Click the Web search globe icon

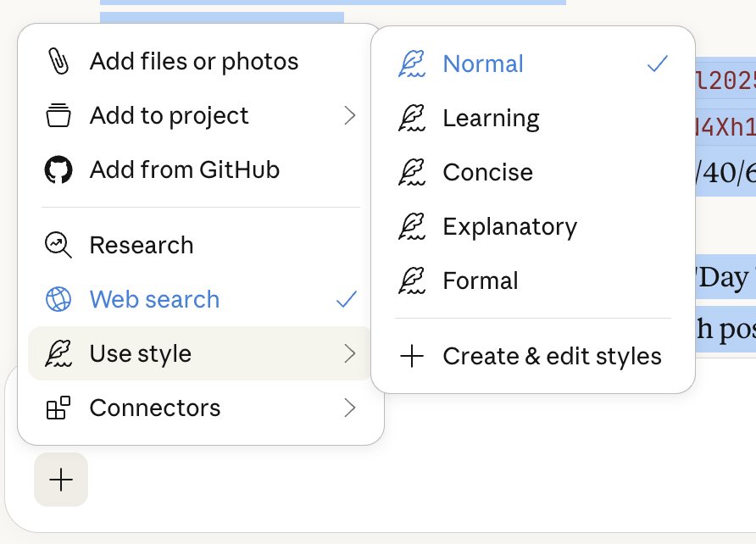pyautogui.click(x=58, y=299)
